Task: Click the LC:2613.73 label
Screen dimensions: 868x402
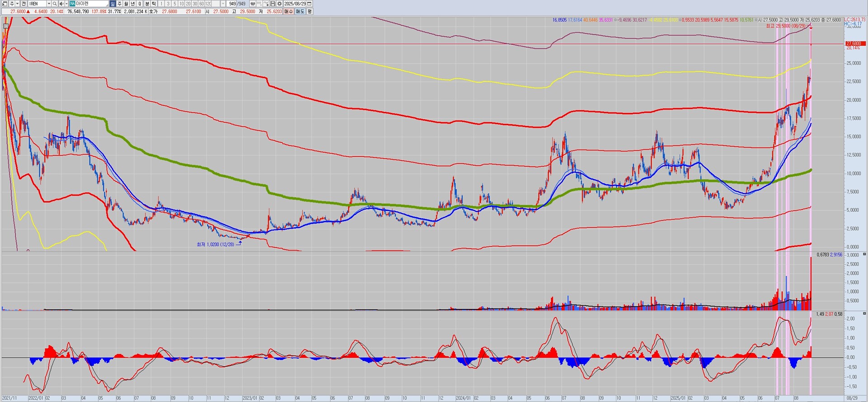Action: (855, 19)
